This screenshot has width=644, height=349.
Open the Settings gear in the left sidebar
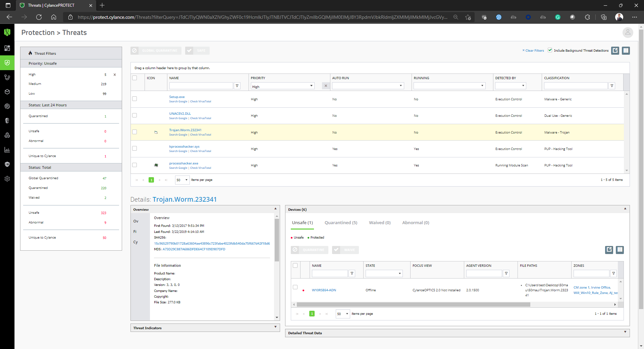pos(7,179)
